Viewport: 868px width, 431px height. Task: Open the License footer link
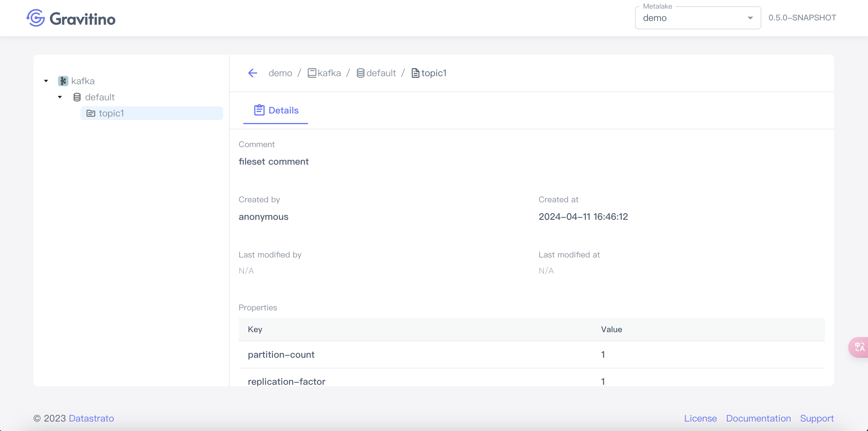(x=700, y=418)
